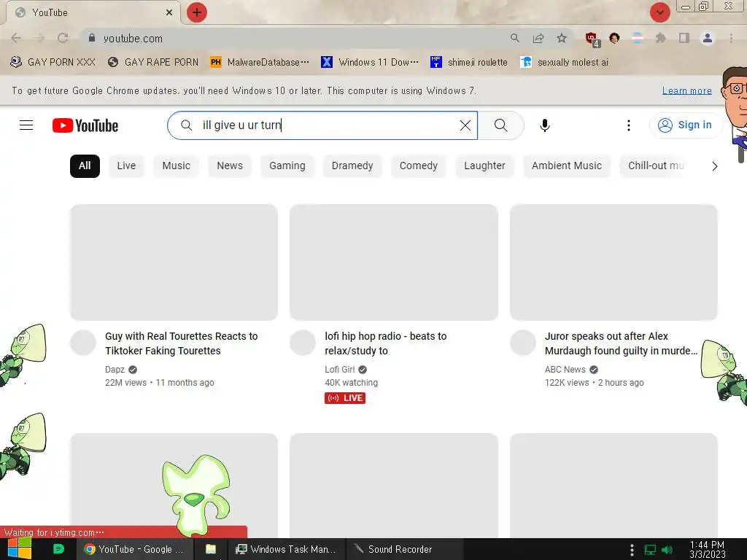Select the Gaming filter chip
747x560 pixels.
click(x=287, y=166)
